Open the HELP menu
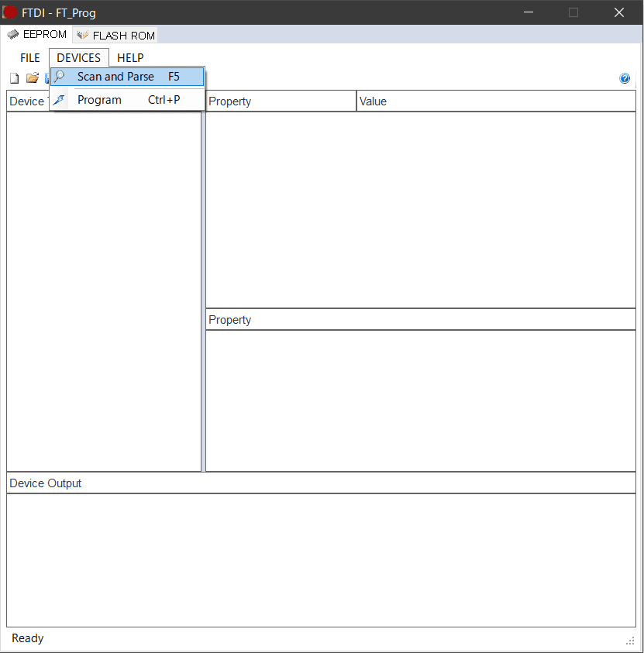 tap(130, 58)
